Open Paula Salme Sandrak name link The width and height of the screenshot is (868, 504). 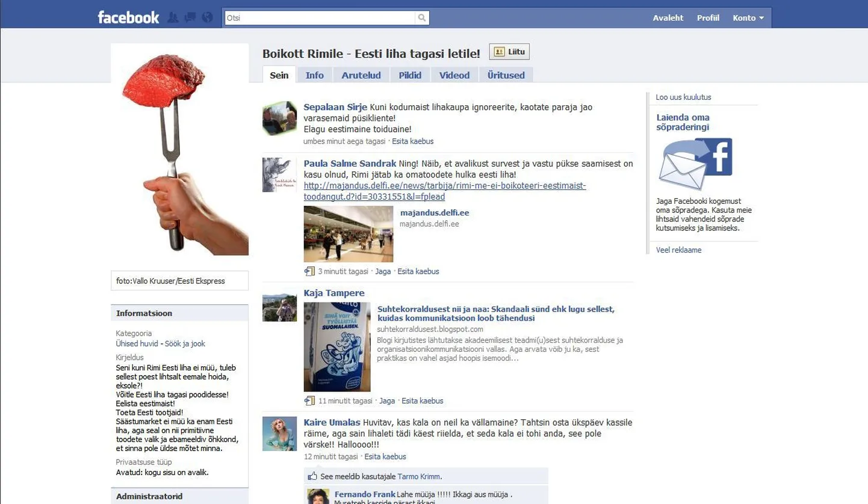350,164
